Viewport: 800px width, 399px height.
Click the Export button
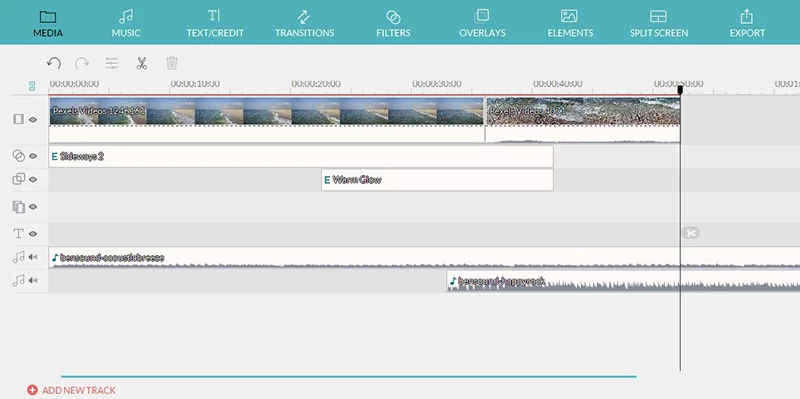tap(747, 23)
